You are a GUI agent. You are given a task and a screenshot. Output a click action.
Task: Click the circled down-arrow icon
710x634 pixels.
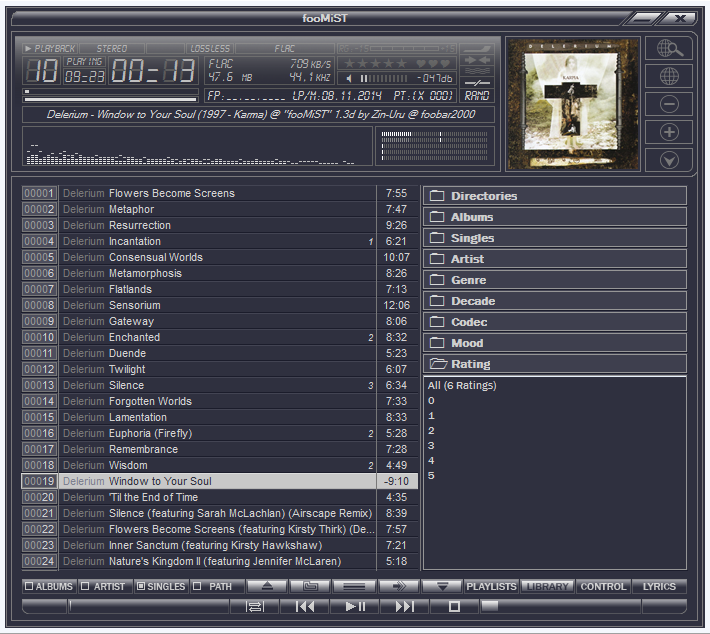(x=669, y=160)
